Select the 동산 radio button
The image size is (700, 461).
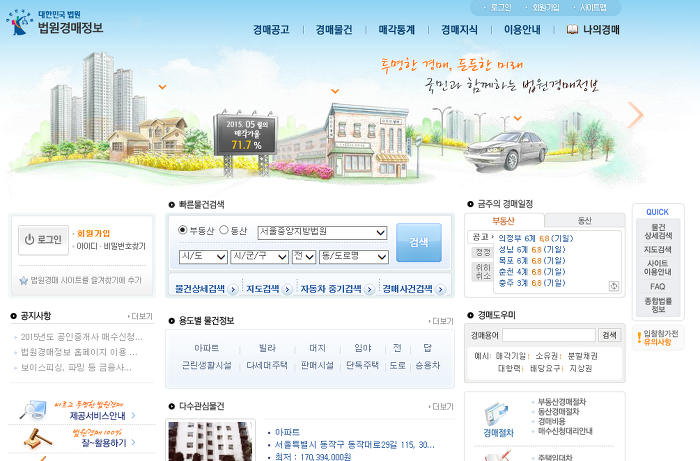click(224, 230)
